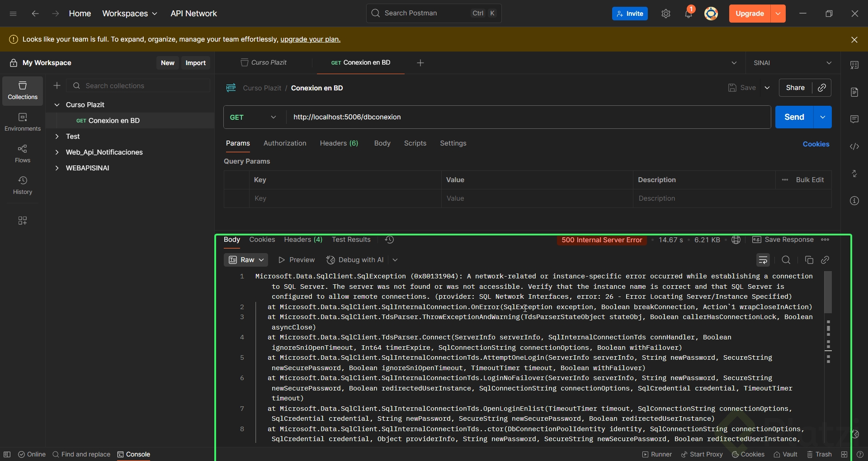The height and width of the screenshot is (461, 868).
Task: Collapse the Curso Plazit collection
Action: (x=57, y=105)
